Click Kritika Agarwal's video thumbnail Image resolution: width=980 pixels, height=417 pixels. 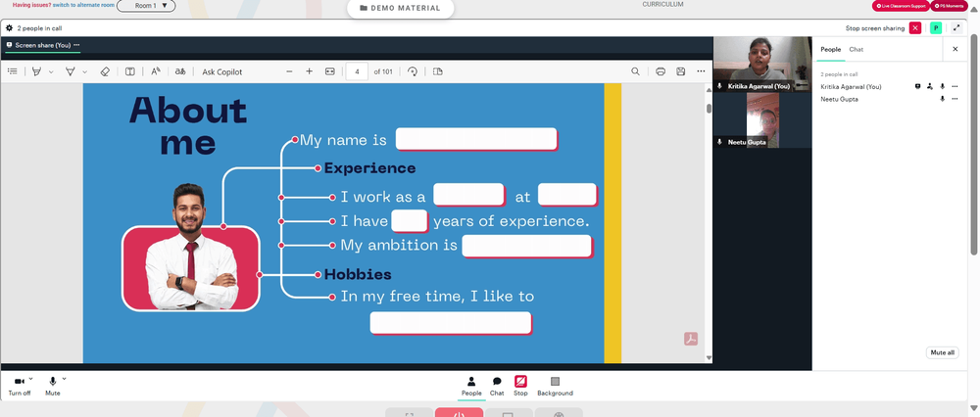click(762, 65)
